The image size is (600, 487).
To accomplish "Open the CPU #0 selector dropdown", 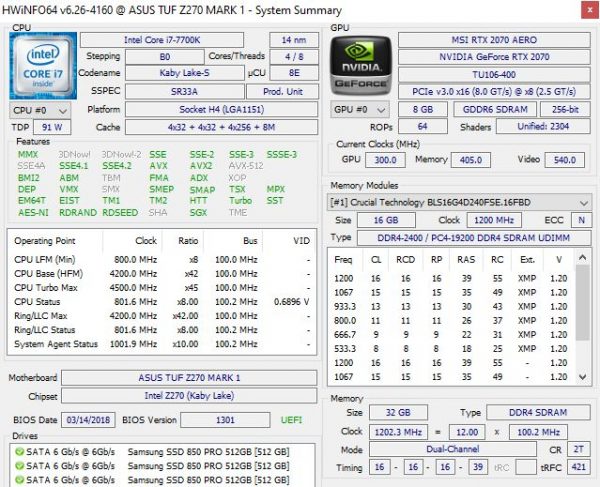I will point(40,111).
